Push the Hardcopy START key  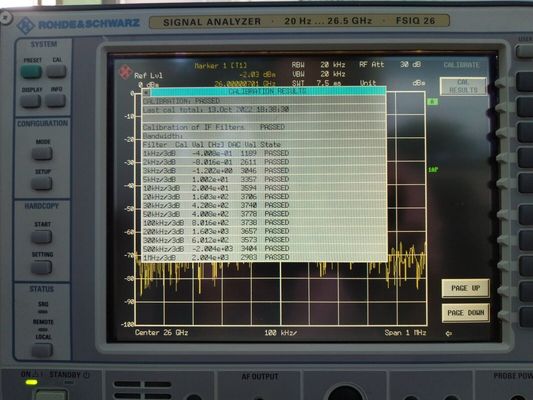point(41,237)
